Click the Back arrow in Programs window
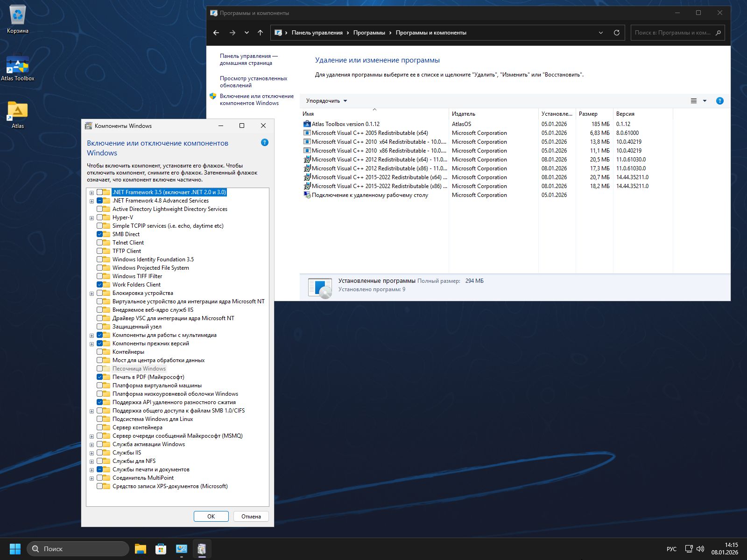Viewport: 747px width, 560px height. click(216, 33)
